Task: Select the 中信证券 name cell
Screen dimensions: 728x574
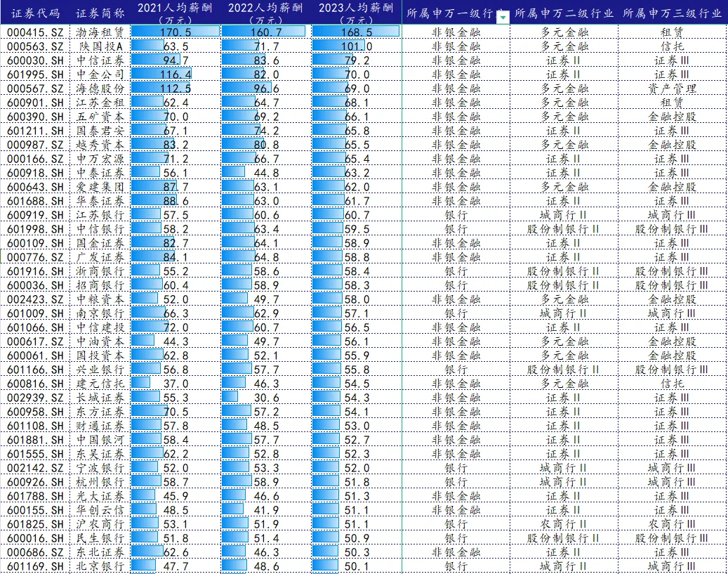Action: pyautogui.click(x=100, y=60)
